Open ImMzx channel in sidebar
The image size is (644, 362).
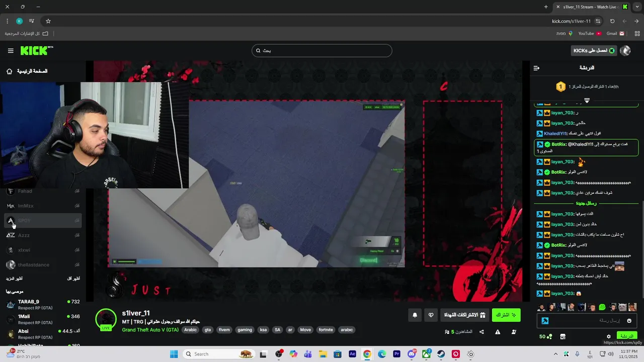(x=42, y=206)
